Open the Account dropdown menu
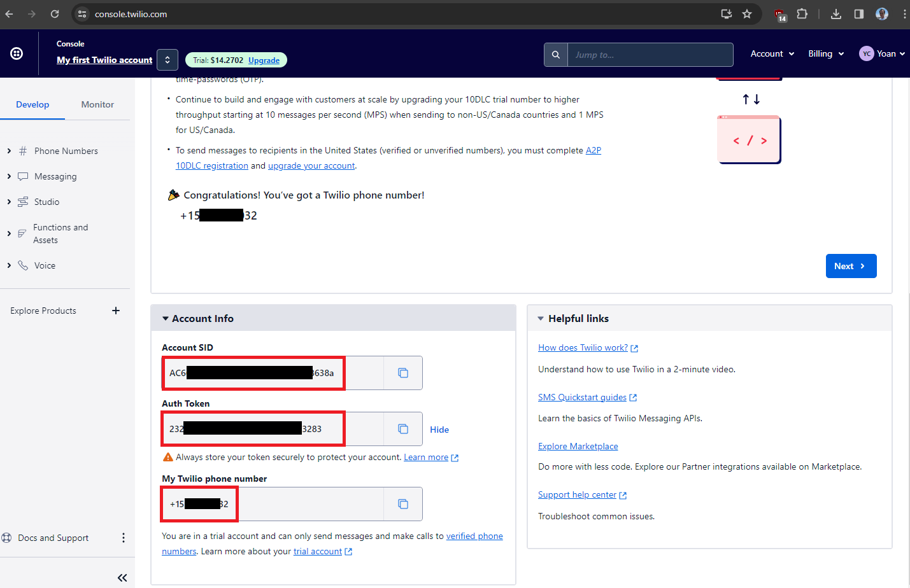The height and width of the screenshot is (588, 910). [772, 53]
